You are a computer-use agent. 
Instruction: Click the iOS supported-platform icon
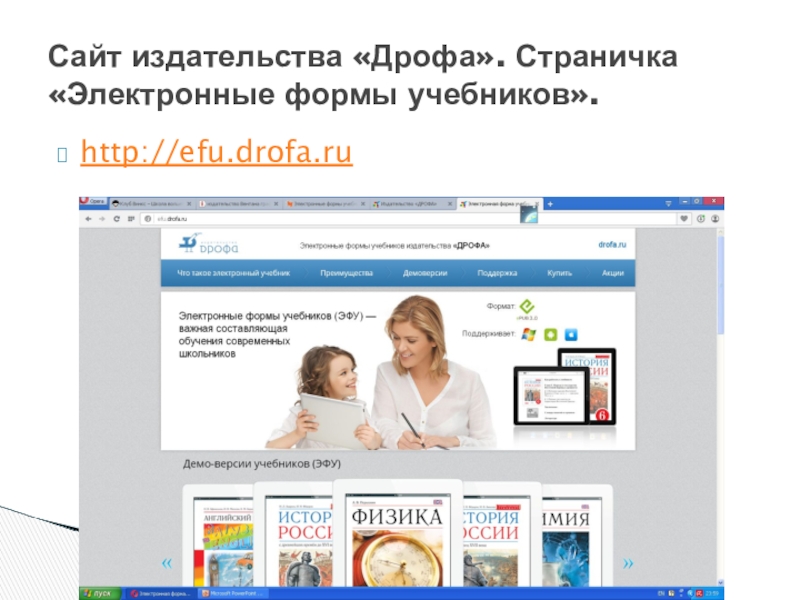click(571, 335)
